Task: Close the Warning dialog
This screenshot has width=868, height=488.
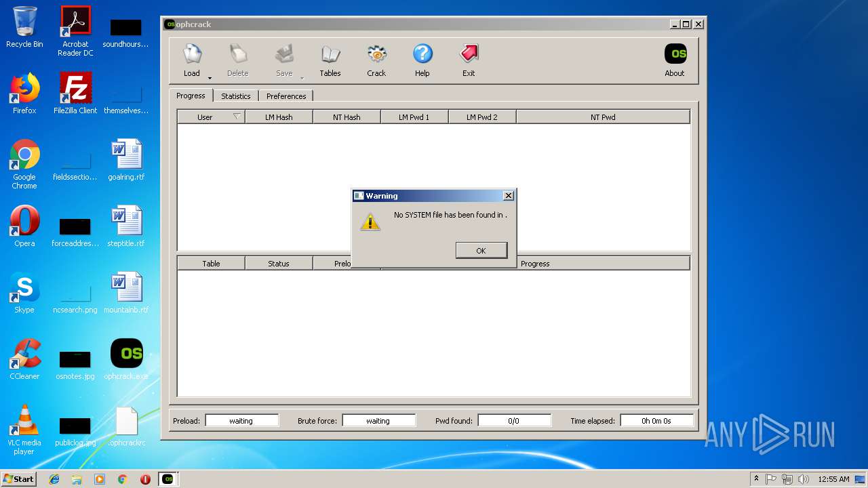Action: [x=509, y=196]
